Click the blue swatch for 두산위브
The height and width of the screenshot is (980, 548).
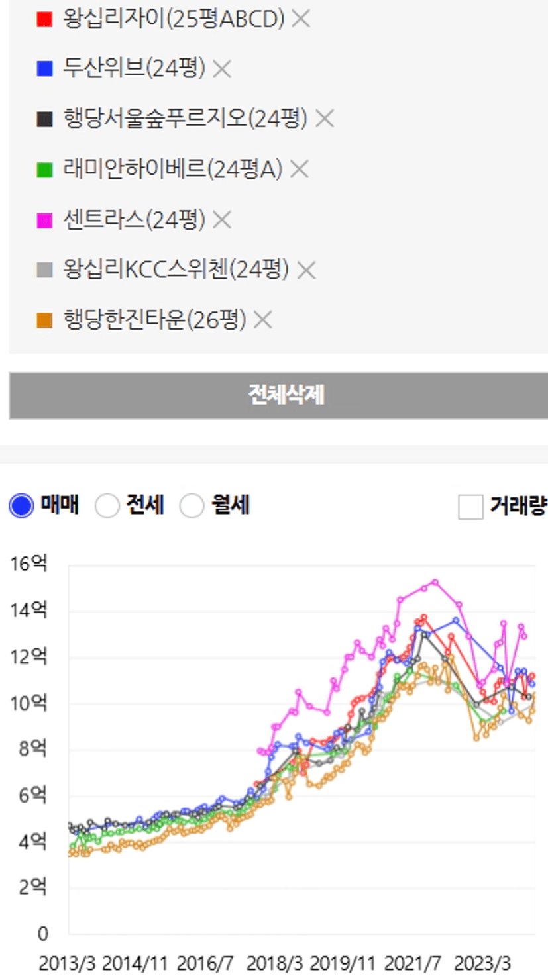44,69
